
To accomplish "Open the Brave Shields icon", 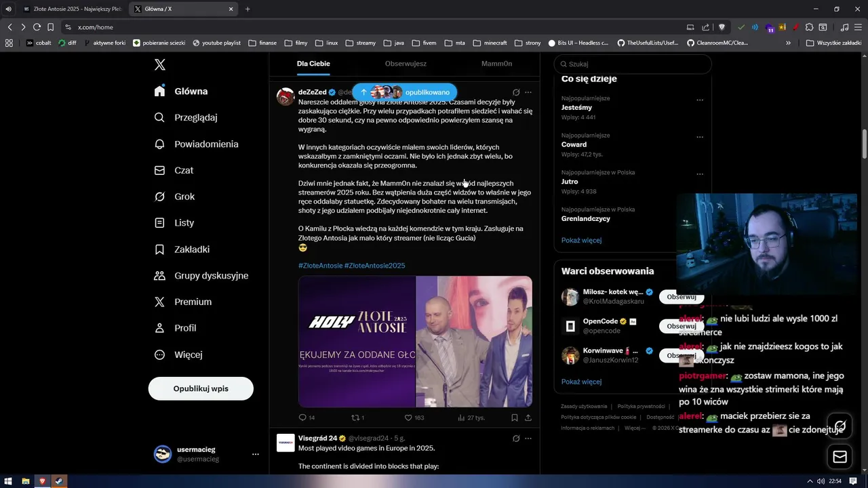I will pos(722,27).
